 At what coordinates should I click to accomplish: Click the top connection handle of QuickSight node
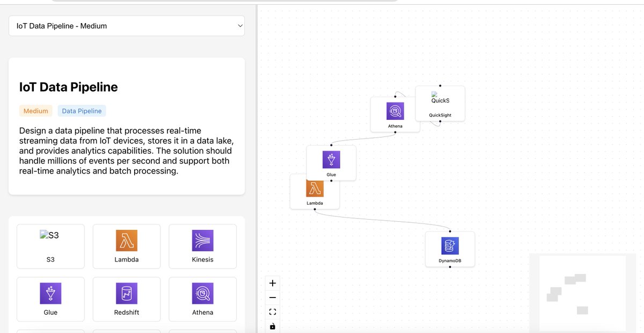pyautogui.click(x=440, y=85)
